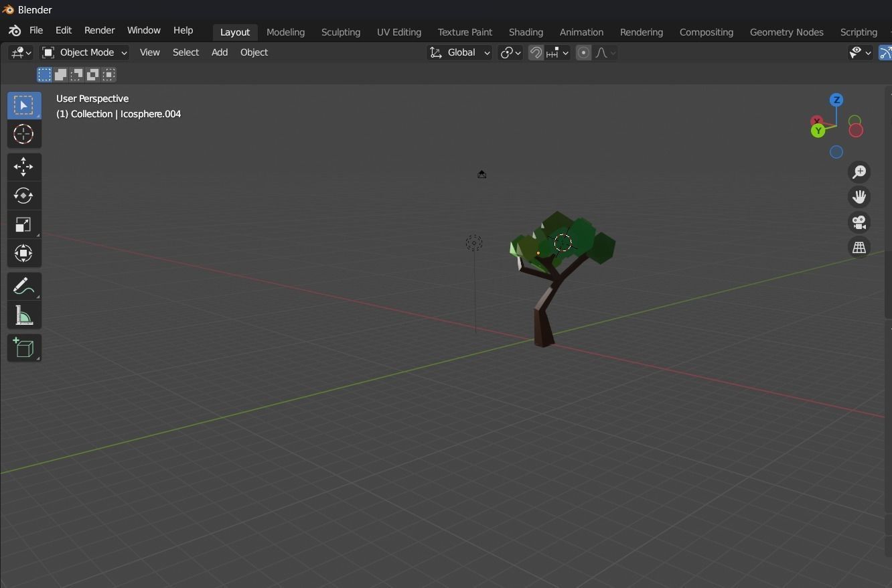Click the Blender logo menu icon
892x588 pixels.
15,31
